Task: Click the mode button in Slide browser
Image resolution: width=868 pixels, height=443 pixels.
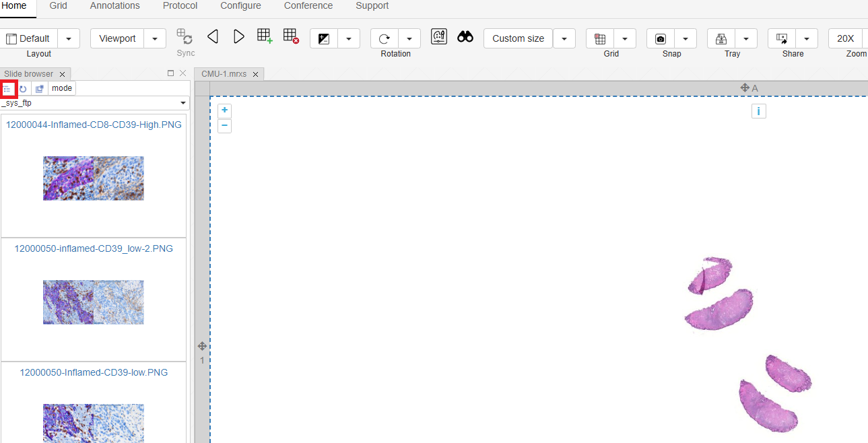Action: pyautogui.click(x=62, y=88)
